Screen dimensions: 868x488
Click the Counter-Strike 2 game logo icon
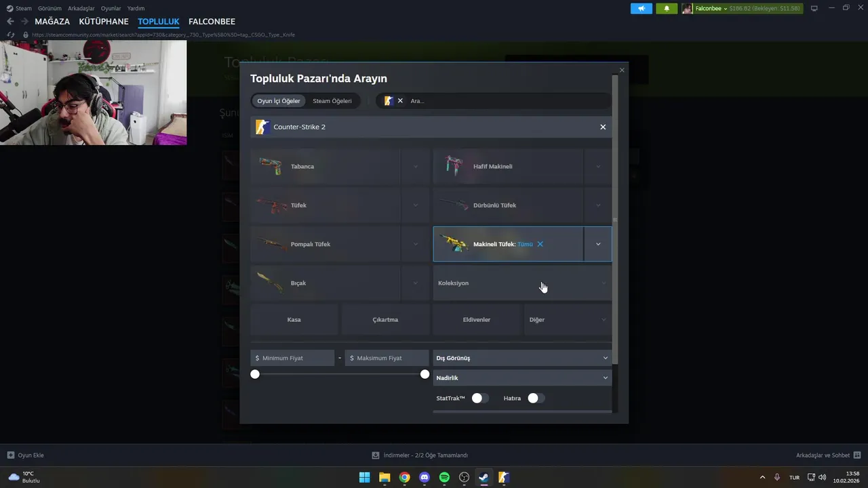pyautogui.click(x=262, y=127)
